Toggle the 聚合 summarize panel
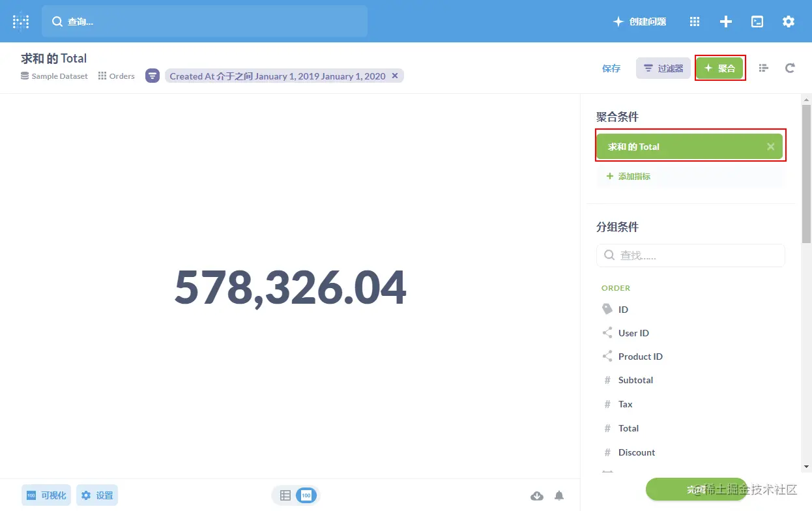Image resolution: width=812 pixels, height=511 pixels. [x=719, y=68]
